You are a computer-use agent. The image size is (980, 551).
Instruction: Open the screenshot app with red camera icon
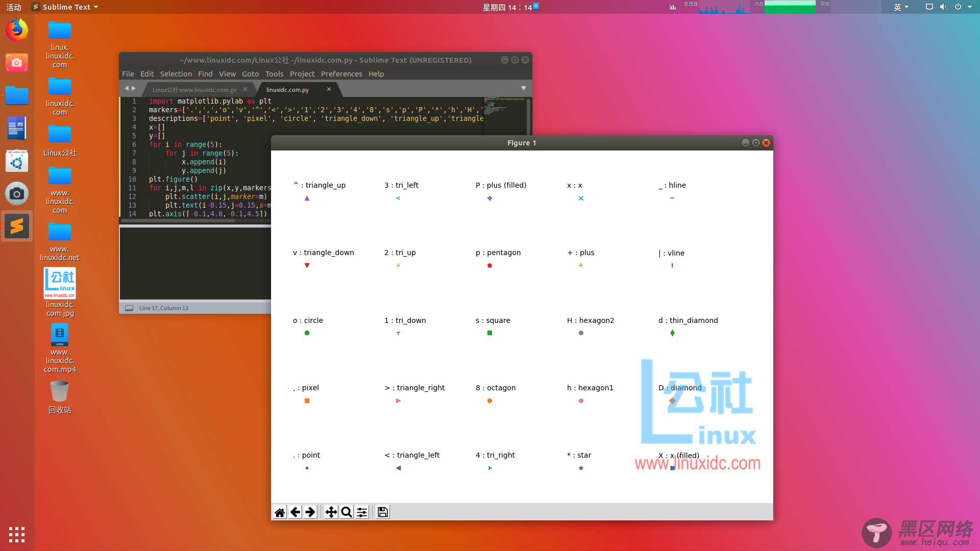[x=17, y=63]
